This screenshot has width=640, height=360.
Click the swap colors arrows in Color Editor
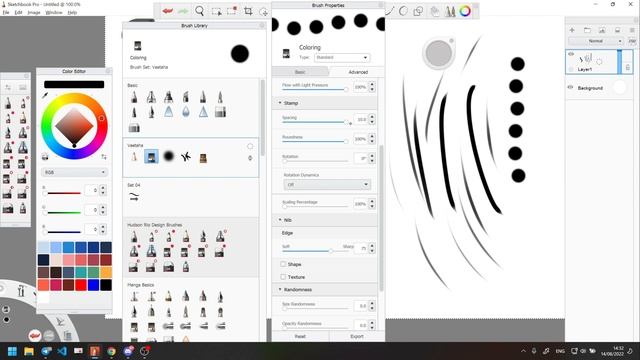(x=104, y=156)
